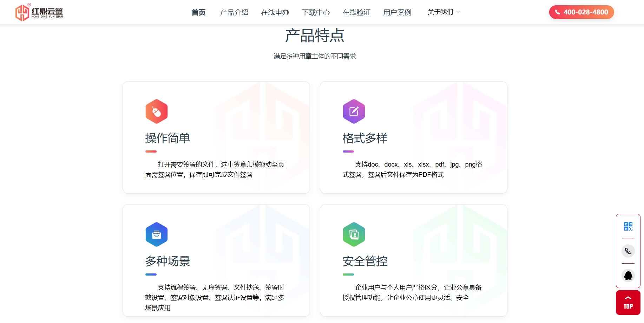
Task: Expand the 关于我们 dropdown menu
Action: (x=443, y=12)
